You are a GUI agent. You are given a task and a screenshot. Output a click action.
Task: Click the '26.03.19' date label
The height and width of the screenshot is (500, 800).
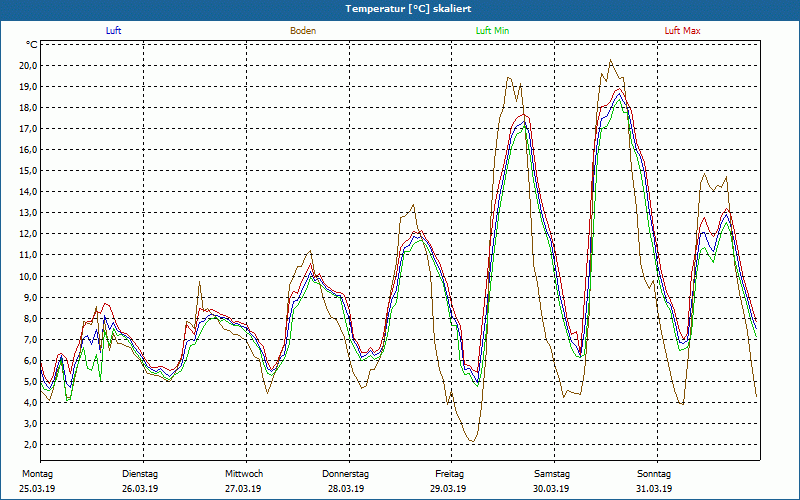(140, 489)
